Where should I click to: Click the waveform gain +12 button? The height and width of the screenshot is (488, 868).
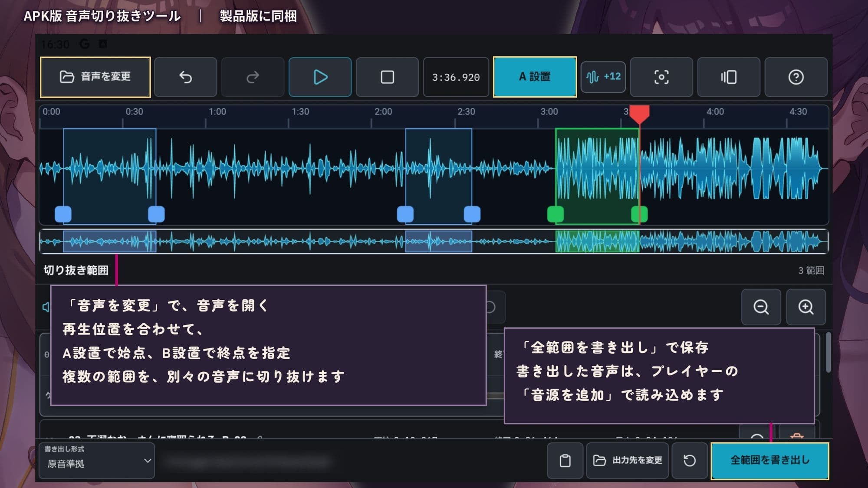[x=603, y=77]
